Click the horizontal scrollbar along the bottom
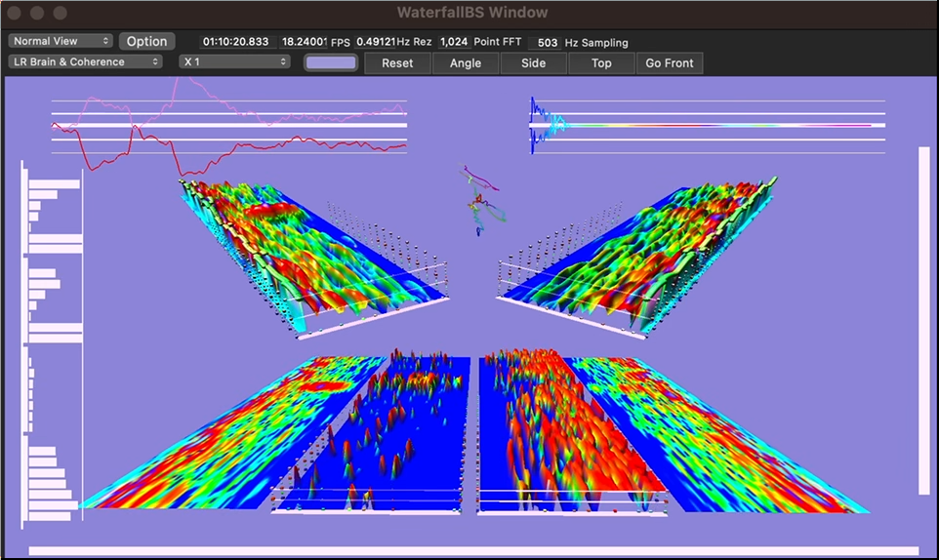This screenshot has height=560, width=939. pos(473,551)
